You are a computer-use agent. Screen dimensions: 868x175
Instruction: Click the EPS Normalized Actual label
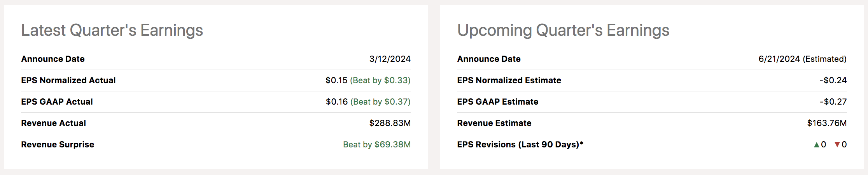[68, 80]
